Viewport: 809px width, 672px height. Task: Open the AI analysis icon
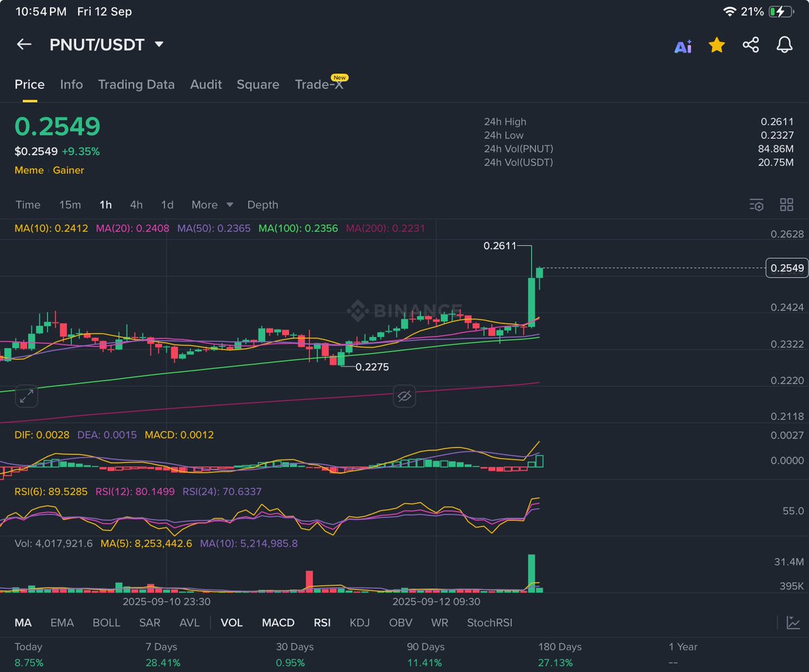pyautogui.click(x=683, y=46)
